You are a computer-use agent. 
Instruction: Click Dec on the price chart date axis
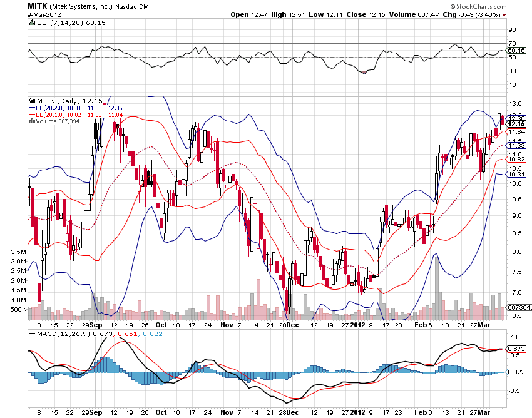292,325
